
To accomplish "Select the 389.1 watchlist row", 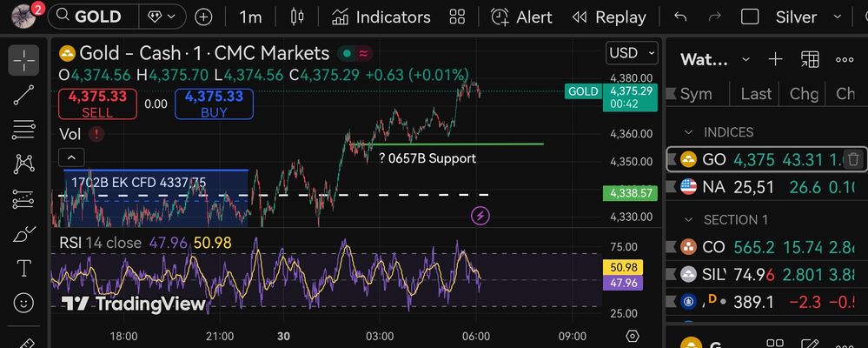I will pyautogui.click(x=766, y=301).
